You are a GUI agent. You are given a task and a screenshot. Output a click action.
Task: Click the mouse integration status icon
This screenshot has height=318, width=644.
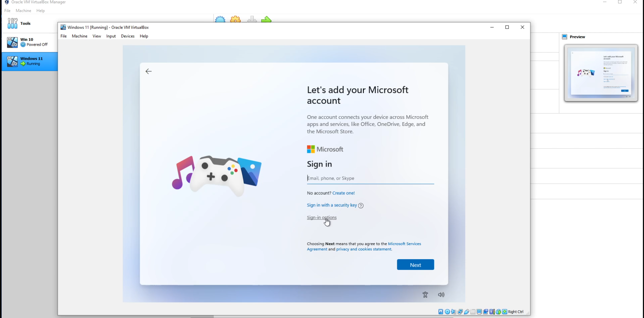coord(498,312)
